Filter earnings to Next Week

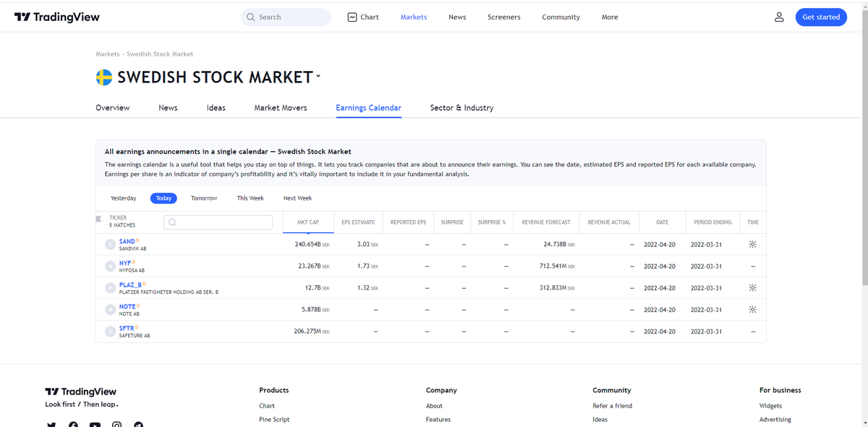(297, 198)
